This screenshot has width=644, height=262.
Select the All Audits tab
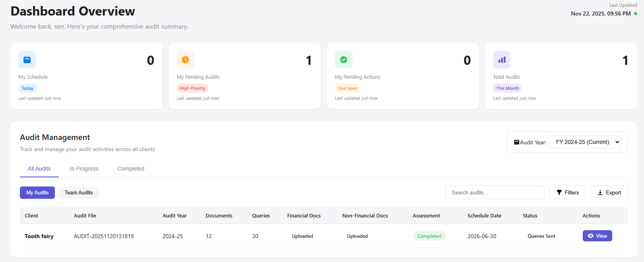click(x=39, y=169)
